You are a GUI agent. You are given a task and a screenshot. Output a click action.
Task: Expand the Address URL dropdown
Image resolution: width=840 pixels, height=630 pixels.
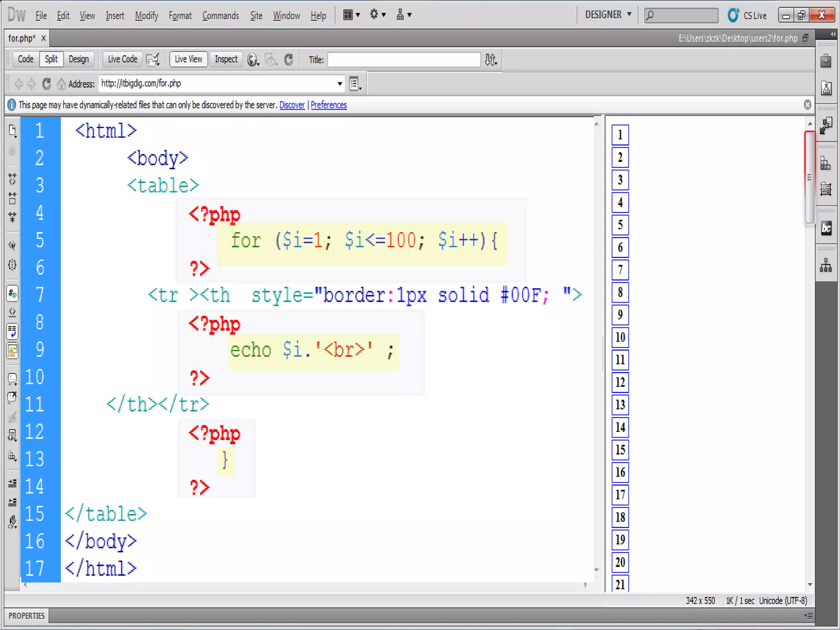point(340,84)
